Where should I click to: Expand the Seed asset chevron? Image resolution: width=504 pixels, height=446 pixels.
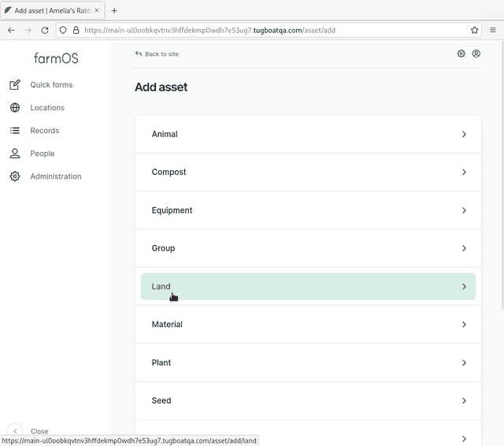click(x=464, y=400)
